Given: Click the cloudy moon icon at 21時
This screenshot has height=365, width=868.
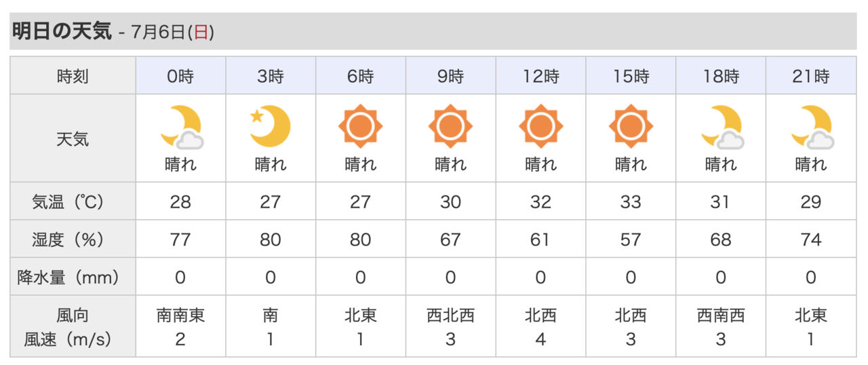Looking at the screenshot, I should pyautogui.click(x=812, y=127).
